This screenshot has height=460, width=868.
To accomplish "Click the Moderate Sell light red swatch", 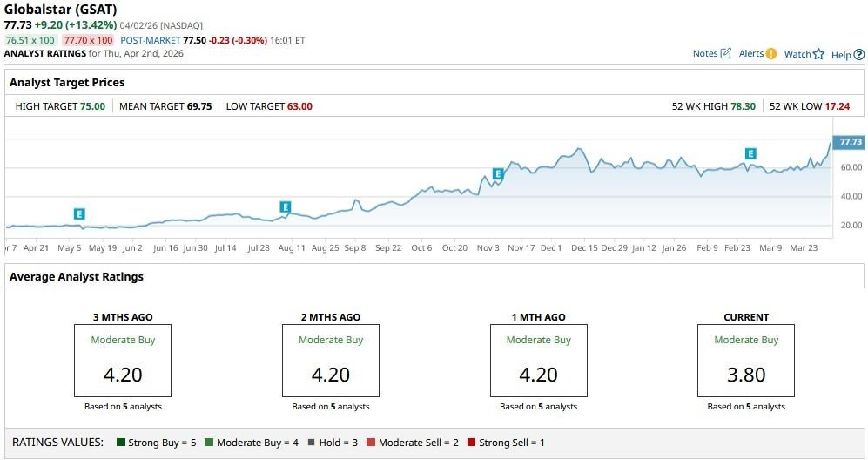I will click(371, 443).
